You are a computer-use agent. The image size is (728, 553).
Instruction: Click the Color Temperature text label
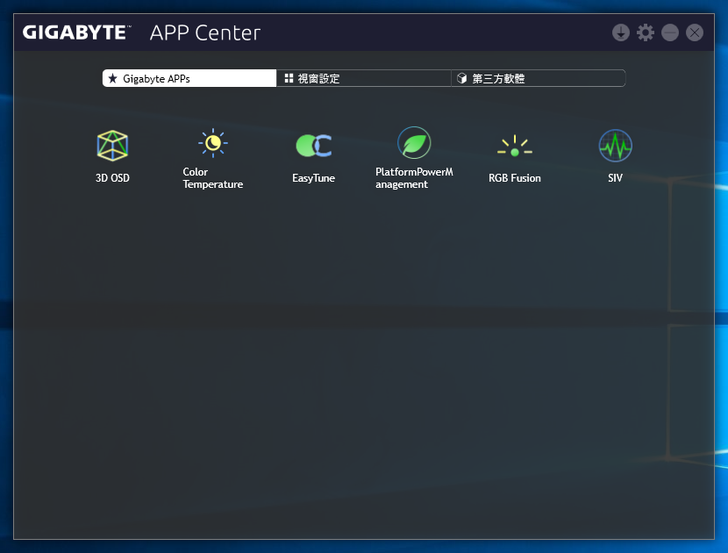pos(212,178)
